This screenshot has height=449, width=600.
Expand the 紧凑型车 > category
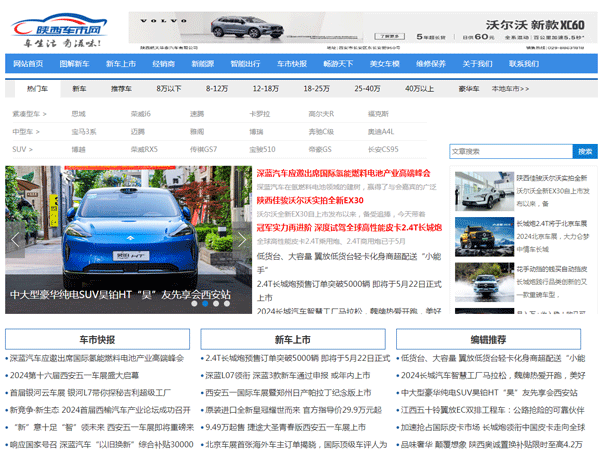[29, 114]
